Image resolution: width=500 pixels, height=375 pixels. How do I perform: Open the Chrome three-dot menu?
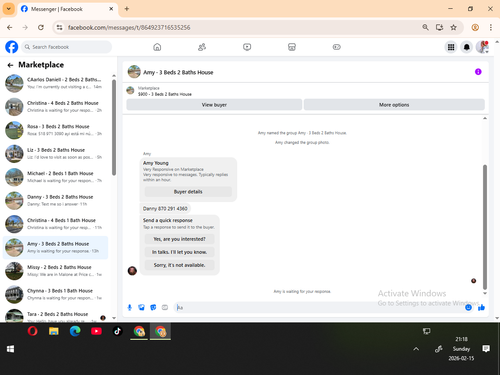pyautogui.click(x=491, y=27)
